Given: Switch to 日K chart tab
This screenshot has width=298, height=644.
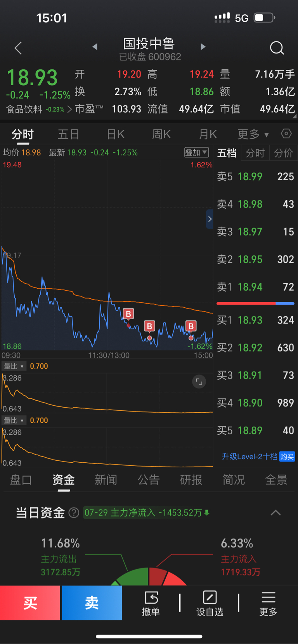Looking at the screenshot, I should (x=116, y=134).
